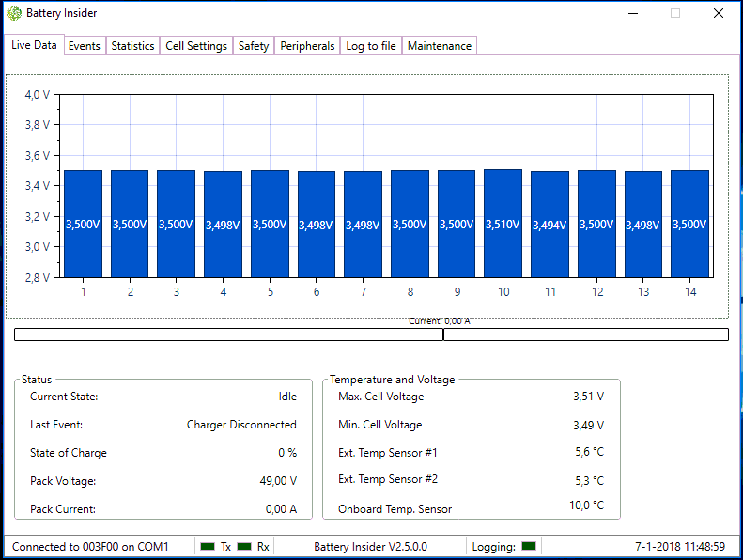Click the cell 14 bar
Screen dimensions: 743x560
[689, 224]
